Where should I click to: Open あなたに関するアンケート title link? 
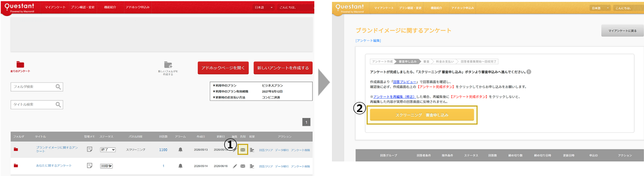(x=54, y=165)
